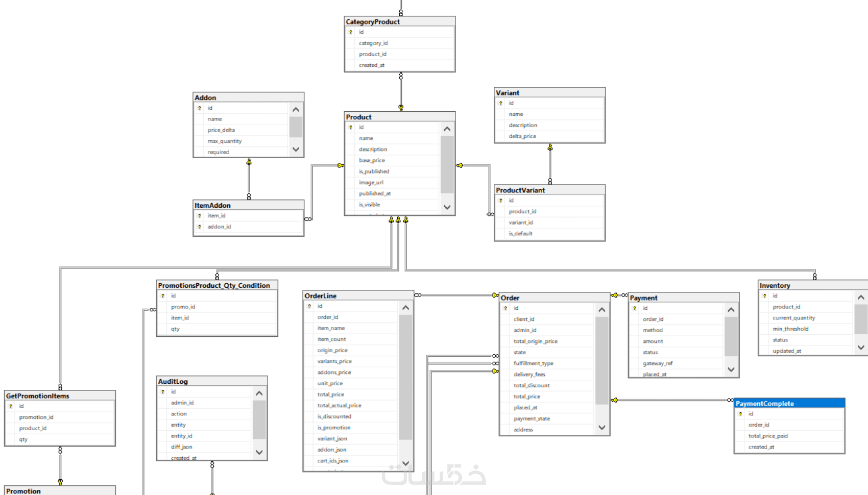Viewport: 868px width, 495px height.
Task: Click the Addon table scroll-up arrow
Action: pyautogui.click(x=296, y=110)
